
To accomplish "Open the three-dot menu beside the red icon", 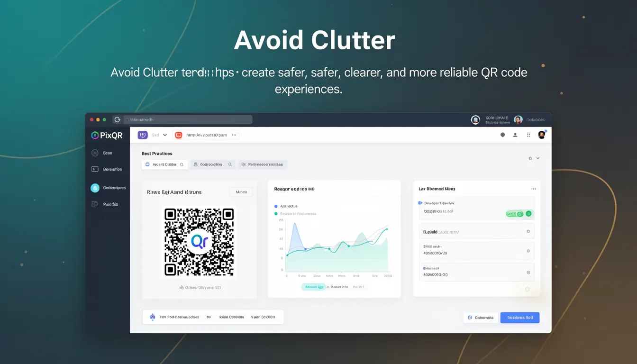I will click(234, 135).
